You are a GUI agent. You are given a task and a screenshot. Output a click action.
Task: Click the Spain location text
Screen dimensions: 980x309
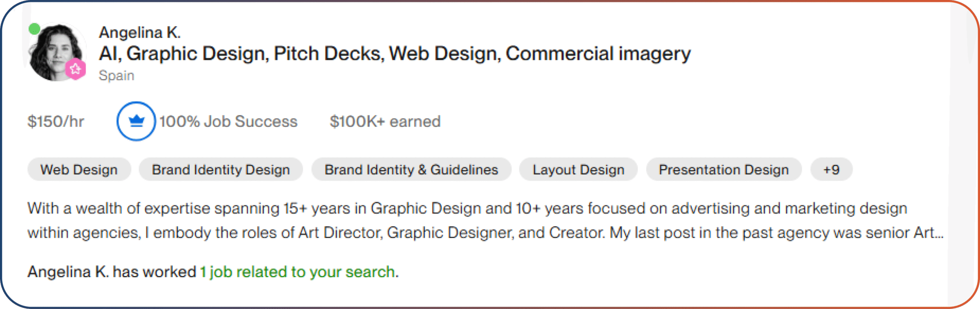[116, 75]
